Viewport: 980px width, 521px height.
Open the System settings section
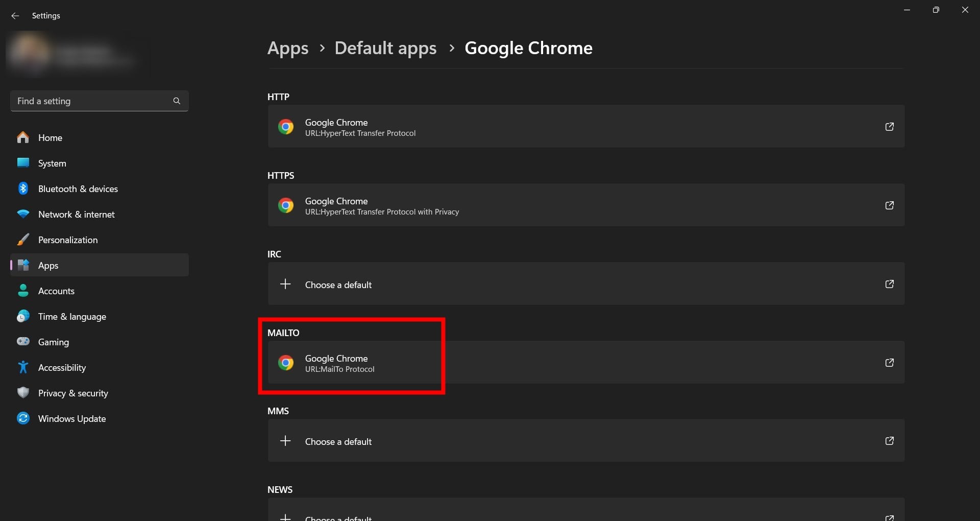pyautogui.click(x=100, y=163)
